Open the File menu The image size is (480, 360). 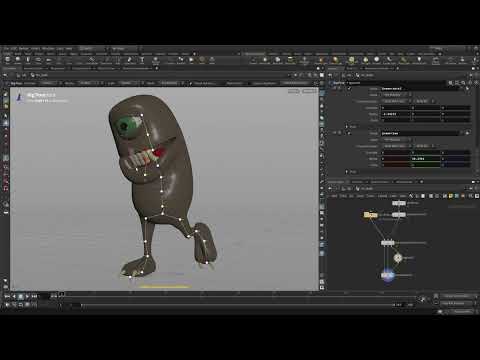point(6,49)
